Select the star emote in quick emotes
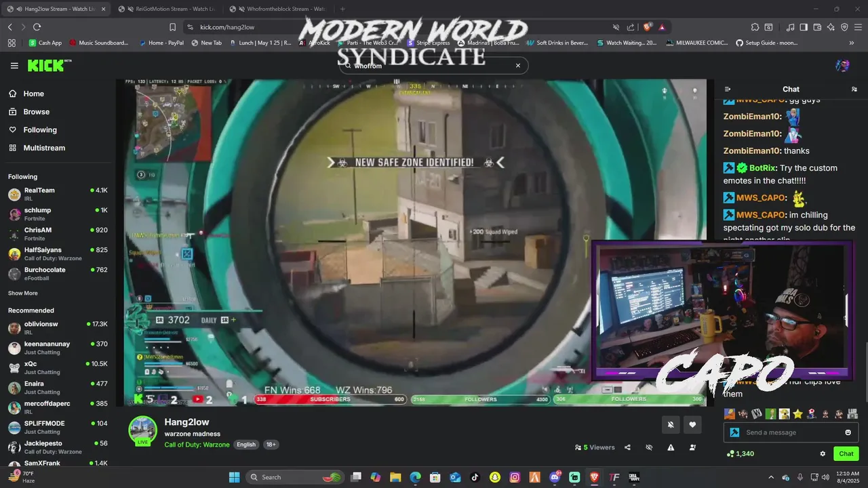Viewport: 868px width, 488px height. (x=797, y=413)
